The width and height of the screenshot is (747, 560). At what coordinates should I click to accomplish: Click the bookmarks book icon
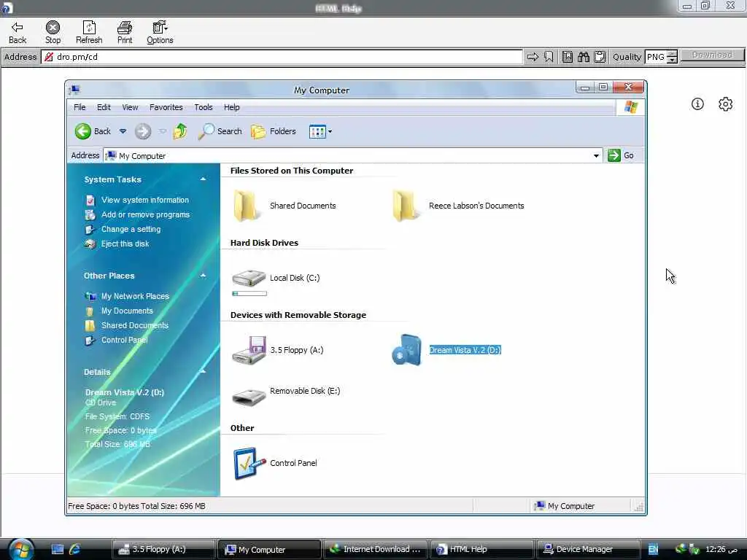[x=568, y=57]
